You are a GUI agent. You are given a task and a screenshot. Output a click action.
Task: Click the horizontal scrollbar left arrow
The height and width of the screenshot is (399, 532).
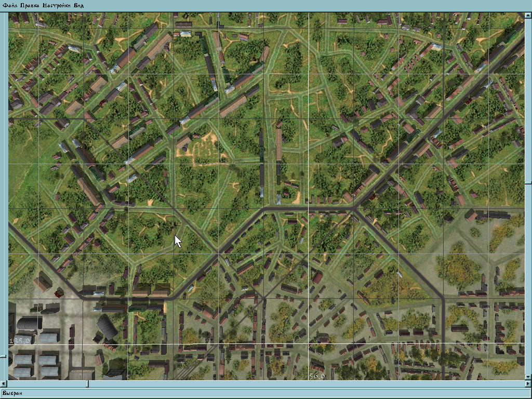click(x=4, y=384)
